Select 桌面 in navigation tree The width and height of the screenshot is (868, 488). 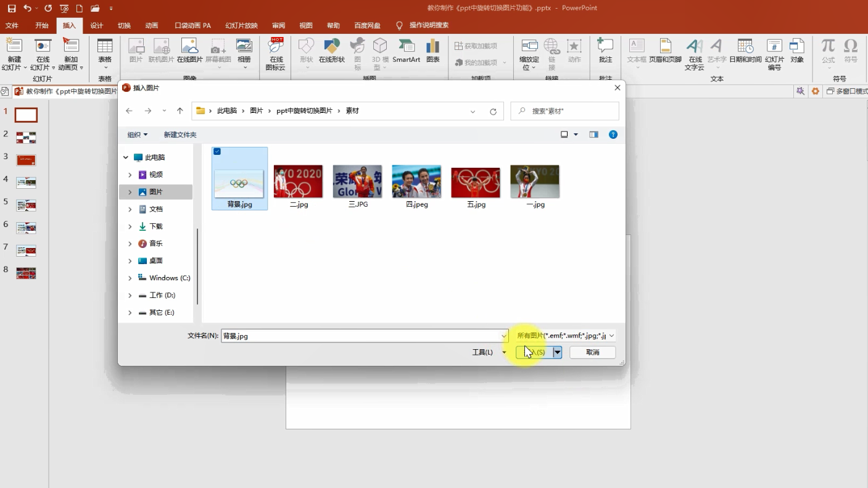coord(155,261)
